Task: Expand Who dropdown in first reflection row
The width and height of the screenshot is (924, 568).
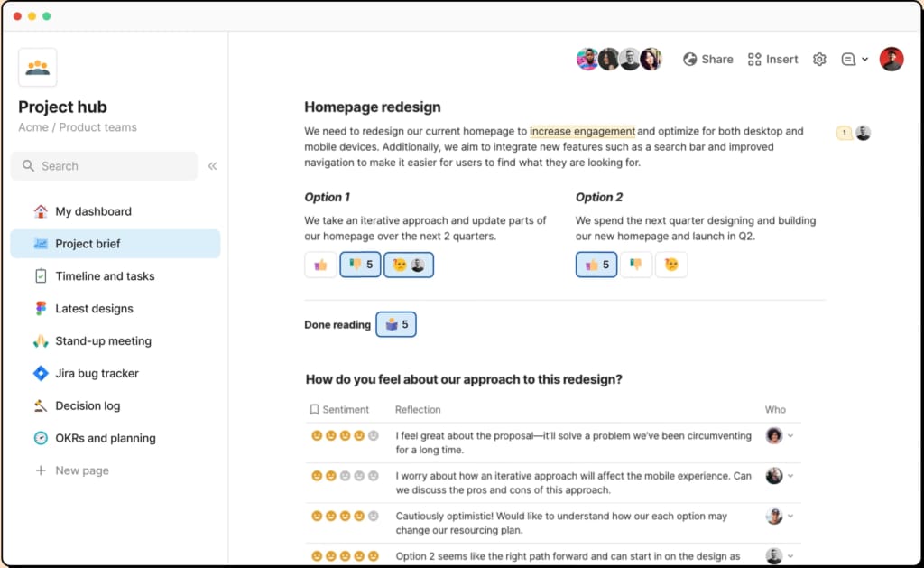Action: click(790, 435)
